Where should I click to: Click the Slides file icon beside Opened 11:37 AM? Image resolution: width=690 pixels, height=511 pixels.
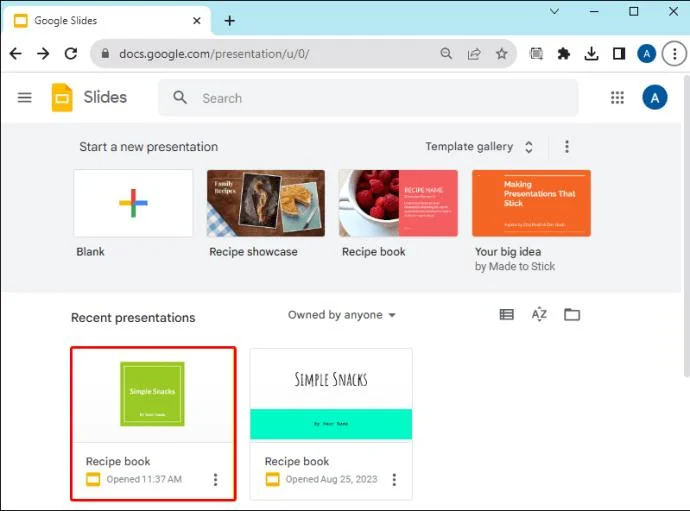point(93,479)
